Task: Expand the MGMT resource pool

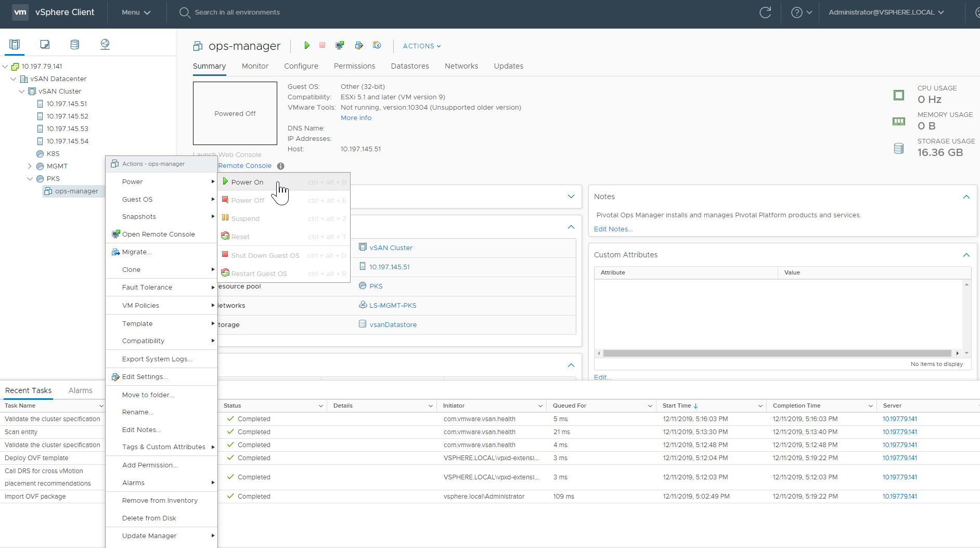Action: (x=30, y=166)
